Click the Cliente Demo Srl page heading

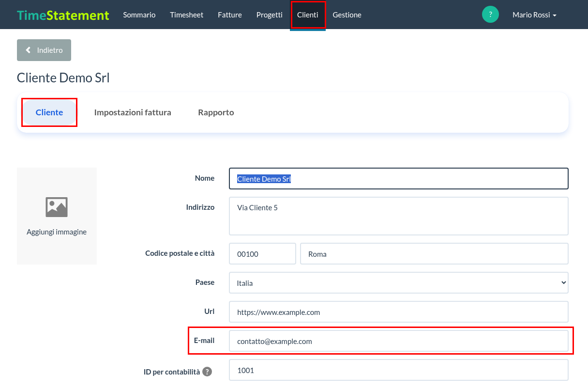[x=63, y=78]
